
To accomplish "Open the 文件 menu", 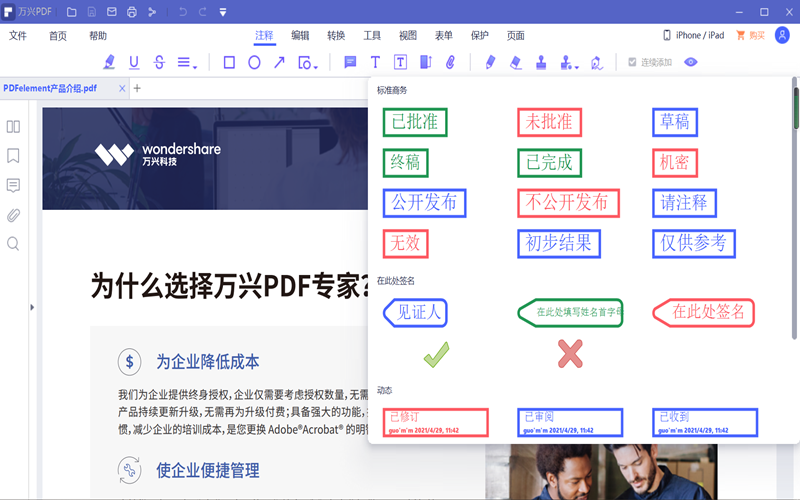I will [18, 35].
